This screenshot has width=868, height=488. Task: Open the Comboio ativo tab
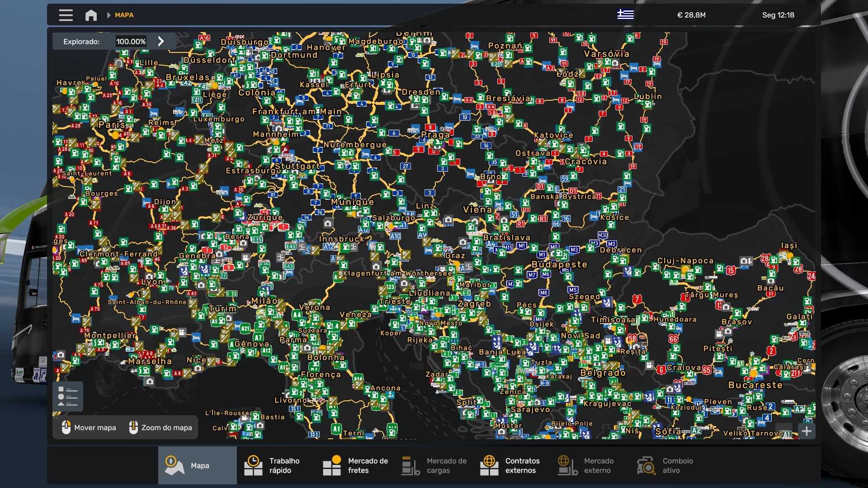(x=665, y=465)
